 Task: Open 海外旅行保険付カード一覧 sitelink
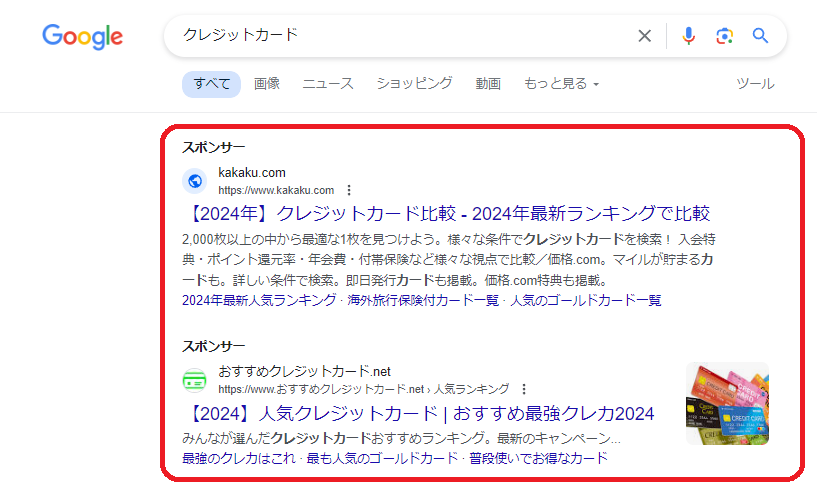coord(423,301)
